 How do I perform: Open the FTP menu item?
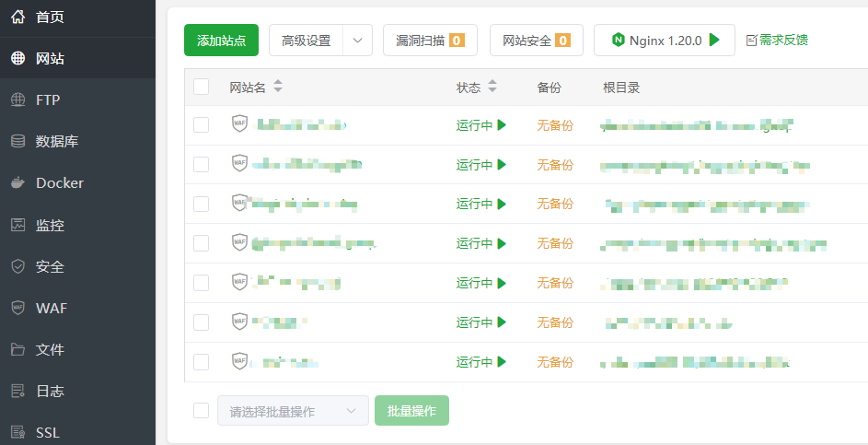[x=48, y=100]
